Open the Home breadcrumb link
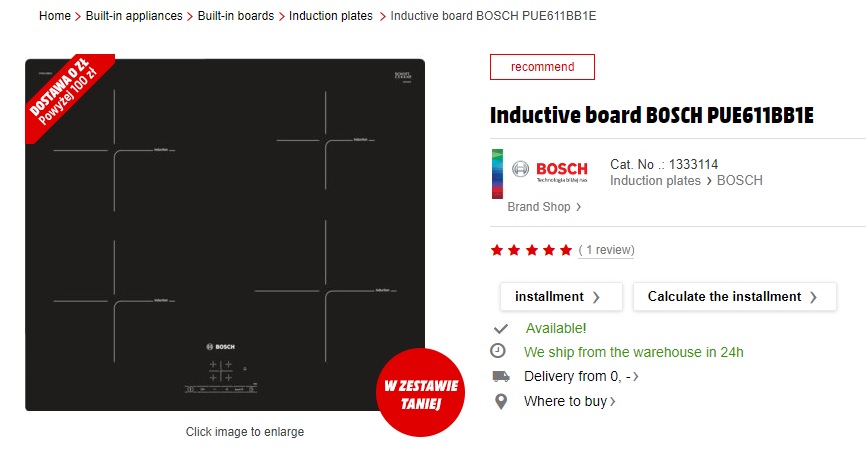866x456 pixels. [x=55, y=16]
